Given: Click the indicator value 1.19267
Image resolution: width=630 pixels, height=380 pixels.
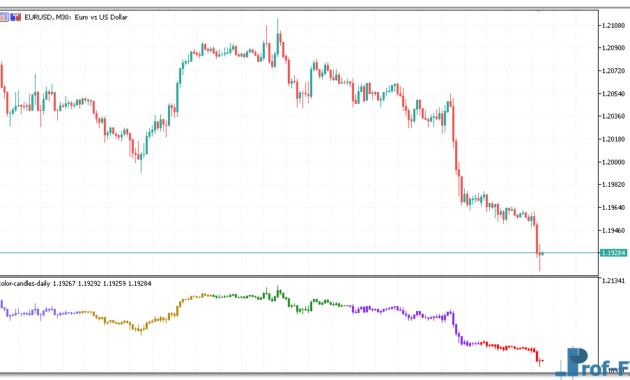Looking at the screenshot, I should [x=64, y=284].
